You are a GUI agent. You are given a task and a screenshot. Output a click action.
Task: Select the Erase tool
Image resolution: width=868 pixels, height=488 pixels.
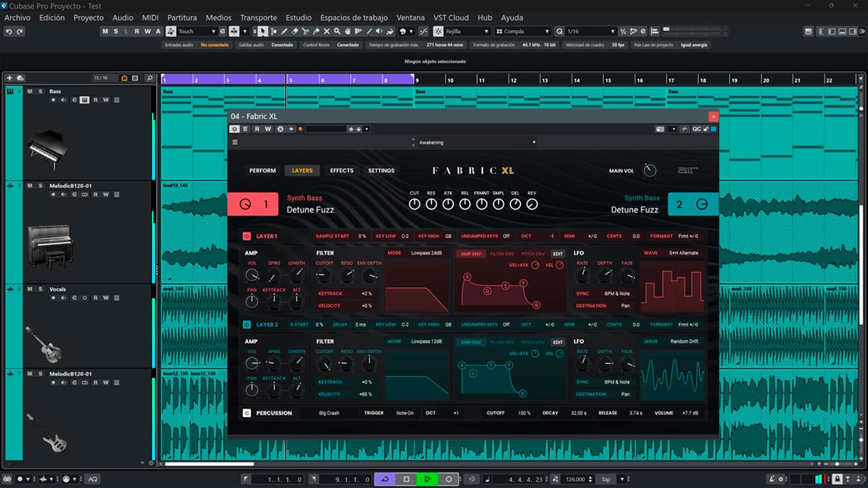pyautogui.click(x=295, y=31)
